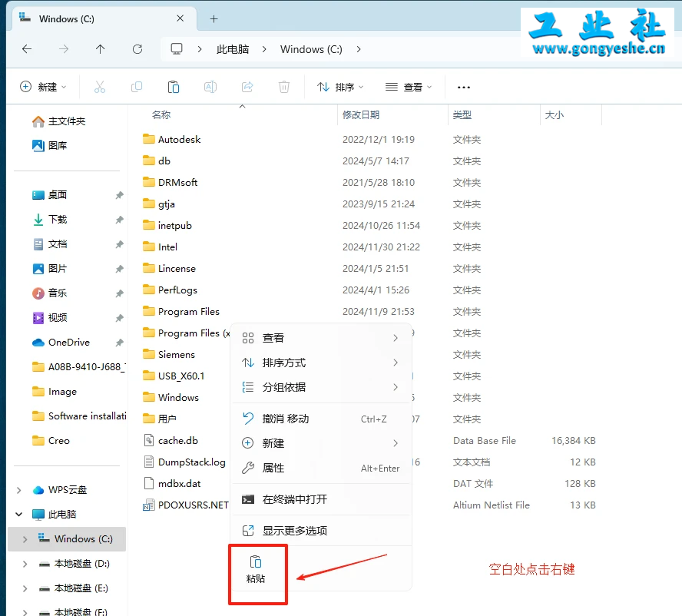Screen dimensions: 682x616
Task: Choose 撤消 移动 in context menu
Action: point(321,419)
